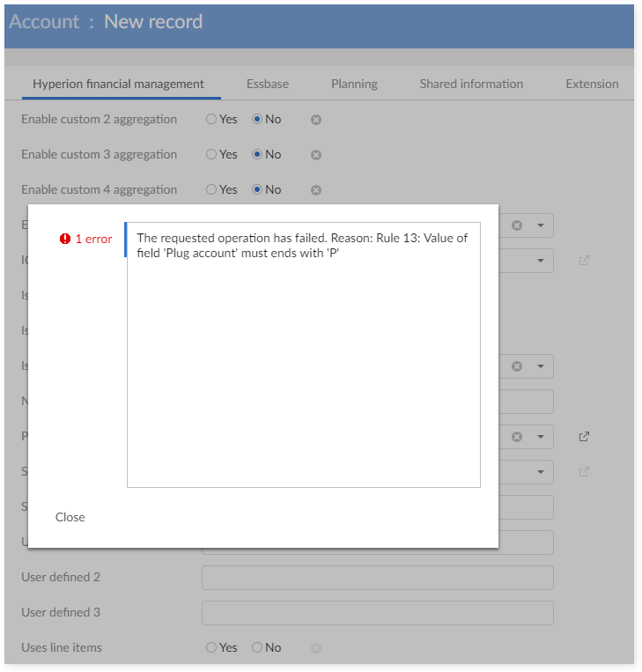Expand the topmost dropdown below custom 4 aggregation
642x672 pixels.
(541, 225)
